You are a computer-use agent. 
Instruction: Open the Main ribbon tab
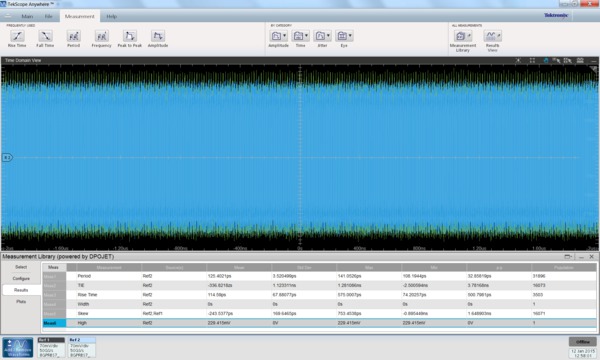[27, 16]
